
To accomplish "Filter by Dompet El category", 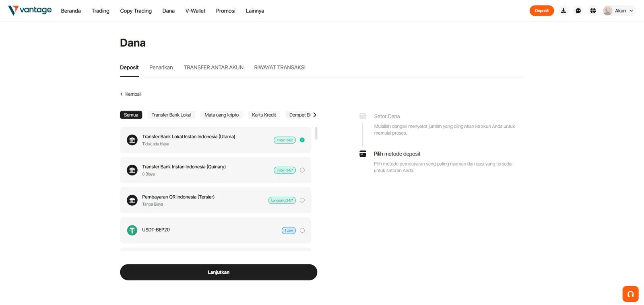I will (299, 115).
